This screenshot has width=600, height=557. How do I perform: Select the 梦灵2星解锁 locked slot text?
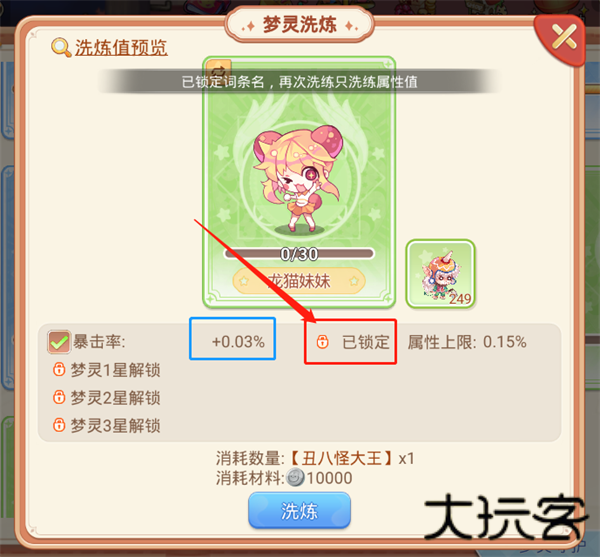115,398
